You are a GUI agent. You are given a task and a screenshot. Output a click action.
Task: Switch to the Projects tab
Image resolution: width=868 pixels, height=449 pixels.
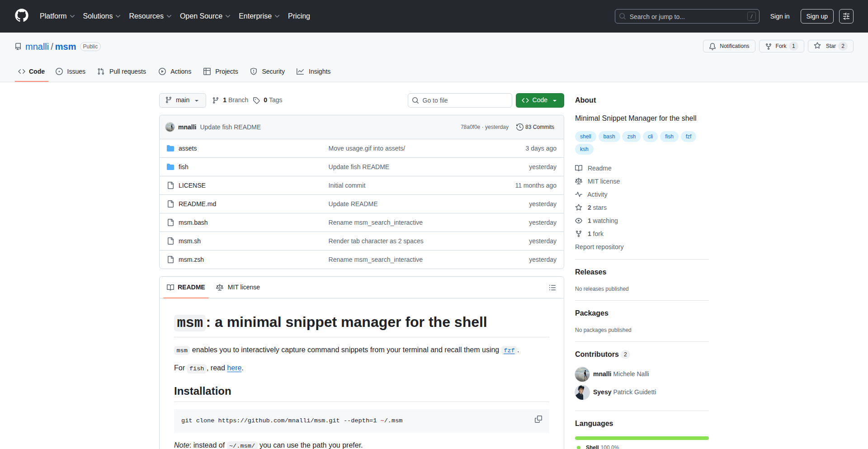[x=221, y=71]
